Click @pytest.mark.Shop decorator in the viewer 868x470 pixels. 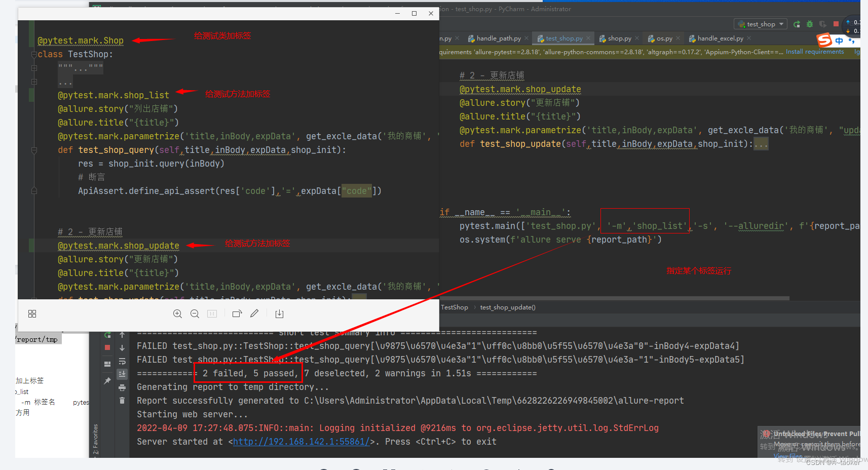pyautogui.click(x=80, y=41)
